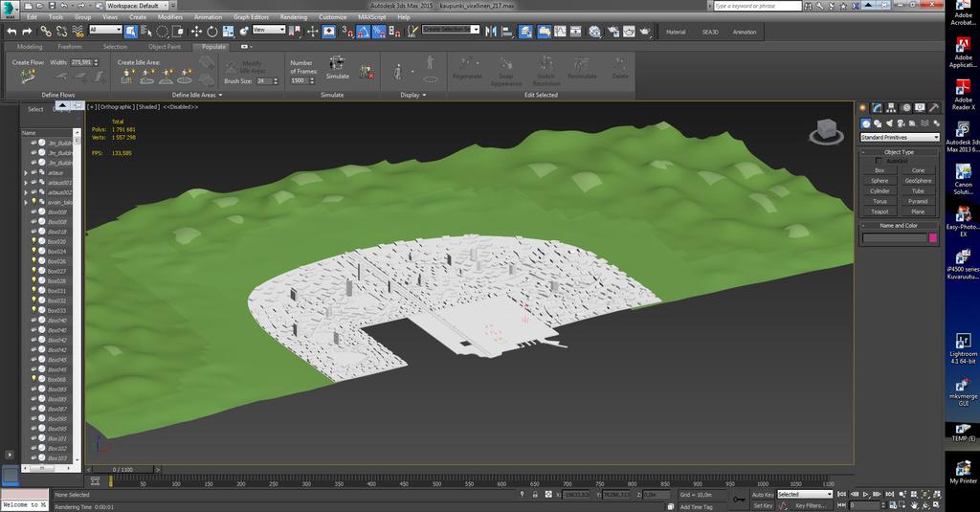The width and height of the screenshot is (980, 512).
Task: Jump to the Go to Start control
Action: point(842,494)
